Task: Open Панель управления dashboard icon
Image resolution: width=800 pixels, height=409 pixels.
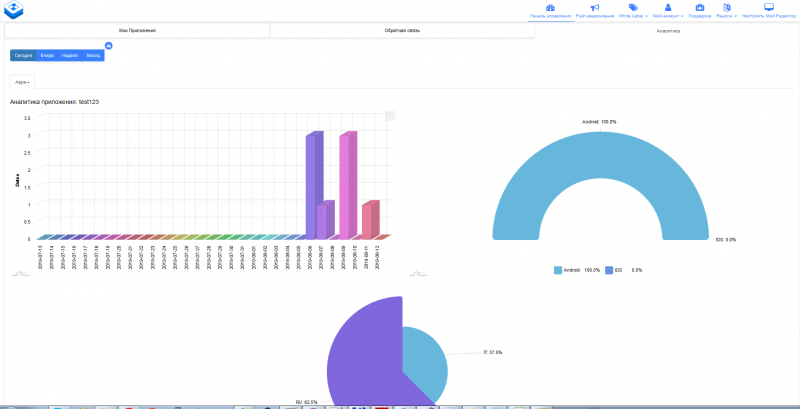Action: (550, 7)
